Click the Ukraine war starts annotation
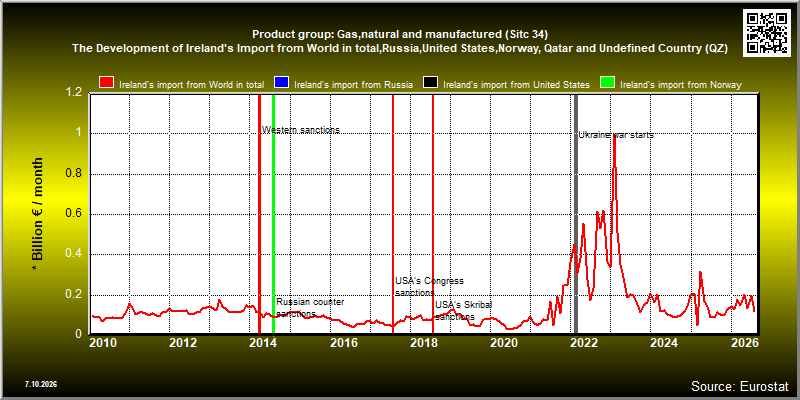 point(616,135)
